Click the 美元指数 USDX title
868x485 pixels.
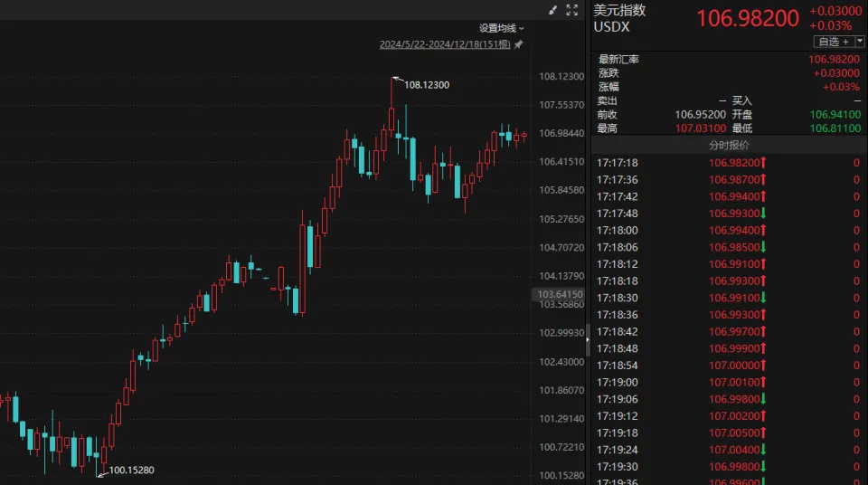click(x=620, y=18)
